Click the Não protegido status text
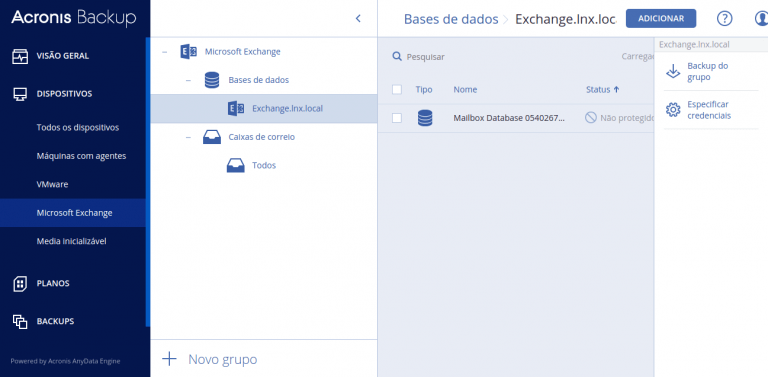Image resolution: width=768 pixels, height=377 pixels. coord(627,118)
